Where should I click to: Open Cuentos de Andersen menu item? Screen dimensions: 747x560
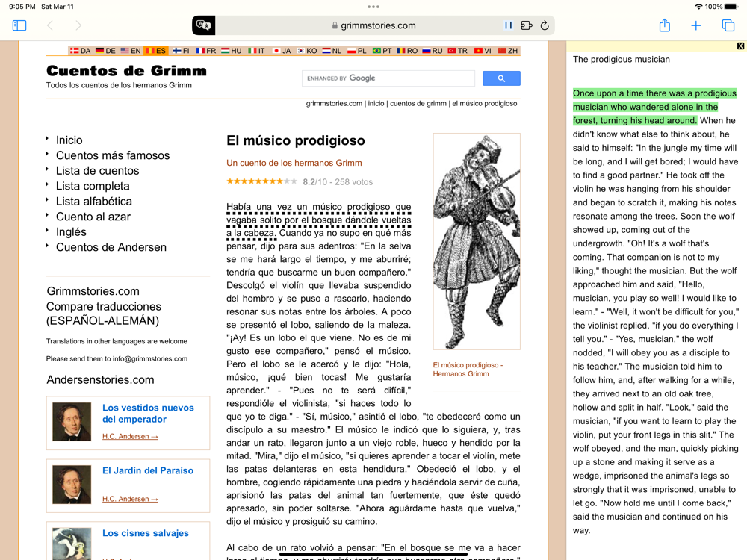111,247
